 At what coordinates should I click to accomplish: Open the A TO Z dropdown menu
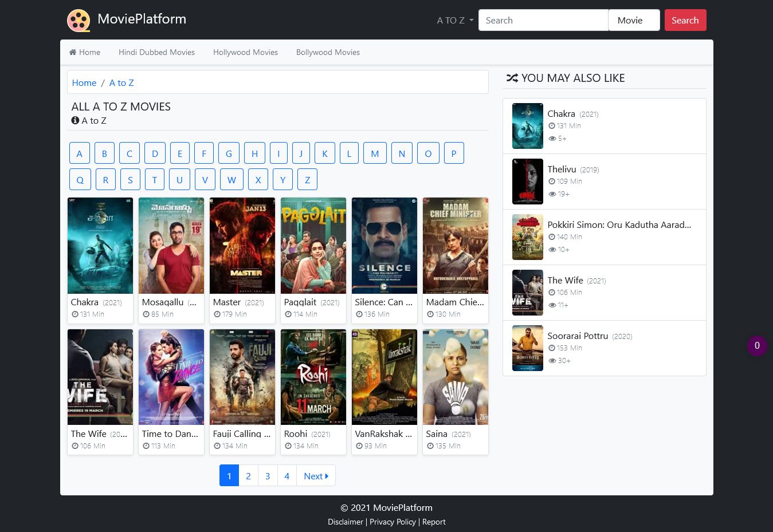click(x=455, y=21)
